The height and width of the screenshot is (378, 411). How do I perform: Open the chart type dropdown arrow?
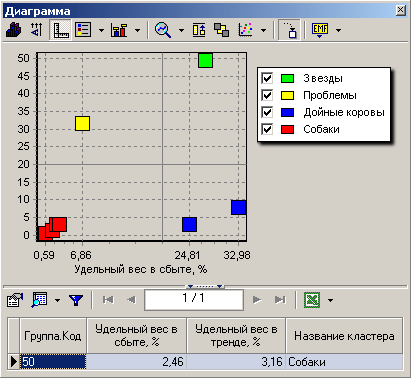(x=137, y=30)
